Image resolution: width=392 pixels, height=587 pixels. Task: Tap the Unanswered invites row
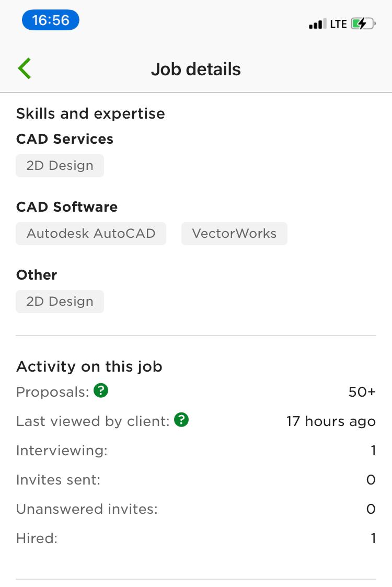click(196, 509)
